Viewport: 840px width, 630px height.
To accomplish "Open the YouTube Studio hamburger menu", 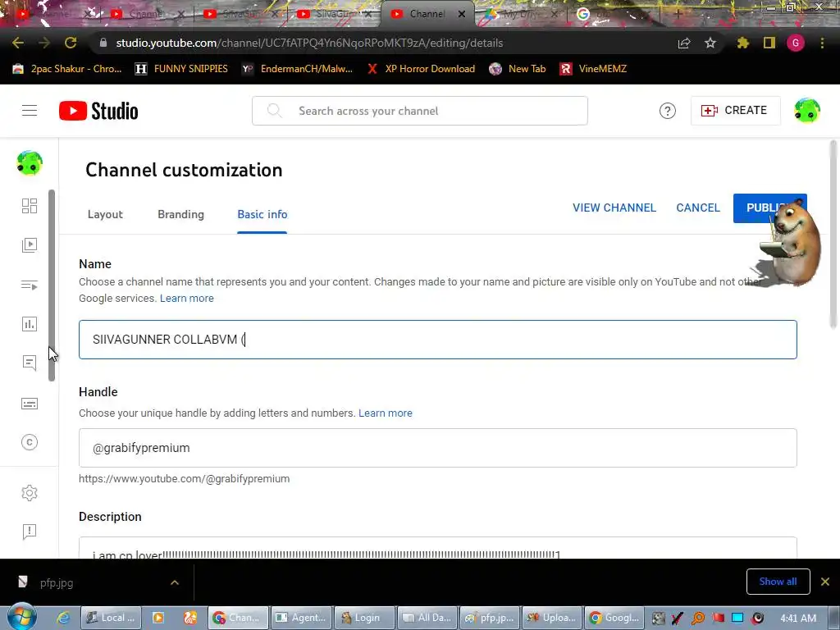I will 30,111.
